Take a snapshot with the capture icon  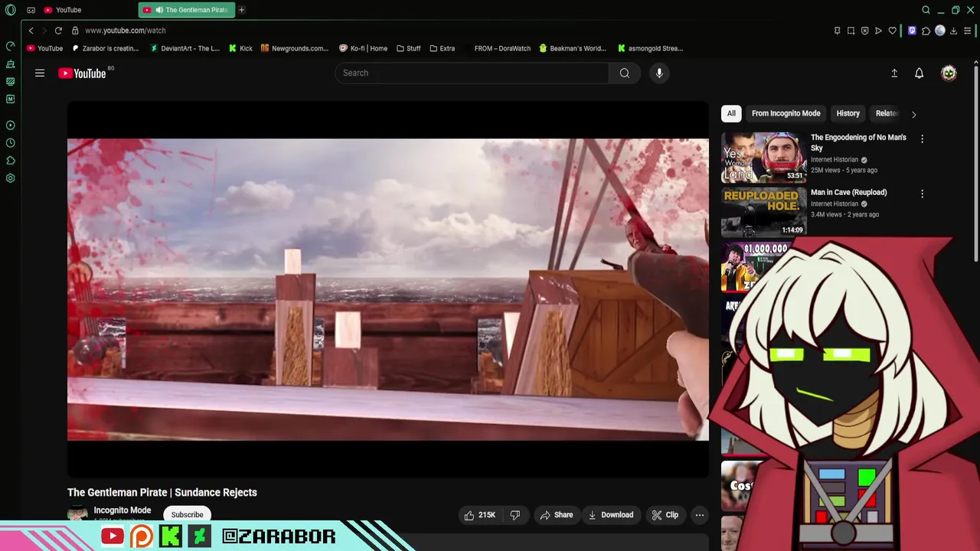click(x=851, y=31)
